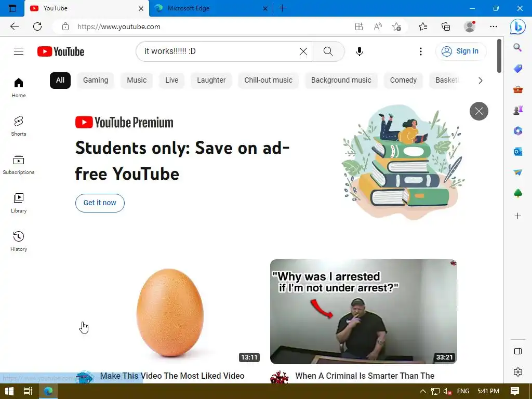Screen dimensions: 532x399
Task: Select the Comedy filter chip
Action: coord(403,81)
